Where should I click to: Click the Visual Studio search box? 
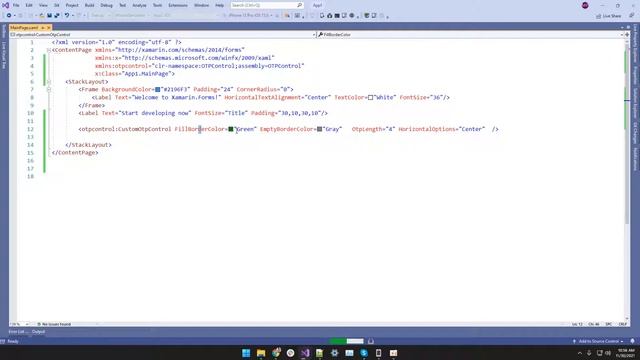(267, 5)
